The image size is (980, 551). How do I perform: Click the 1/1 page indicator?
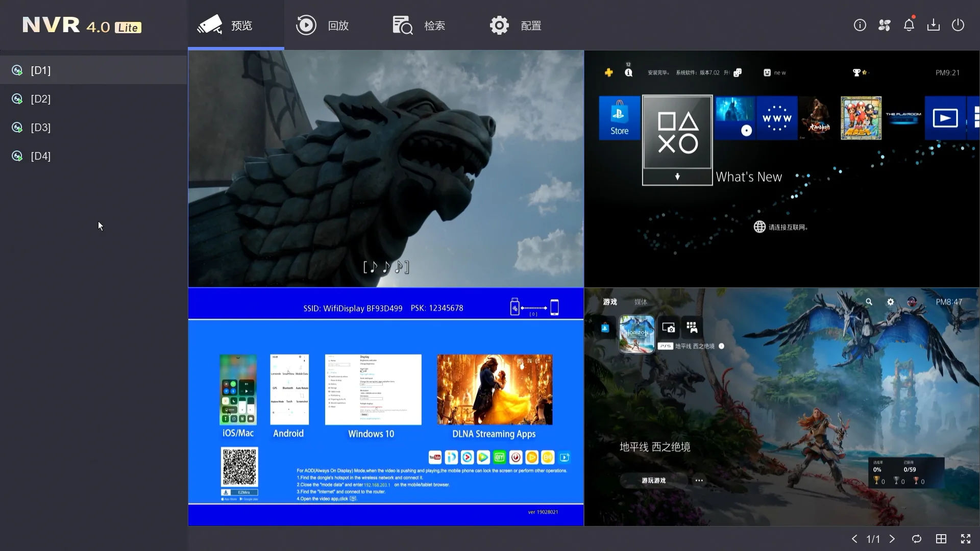click(x=873, y=539)
